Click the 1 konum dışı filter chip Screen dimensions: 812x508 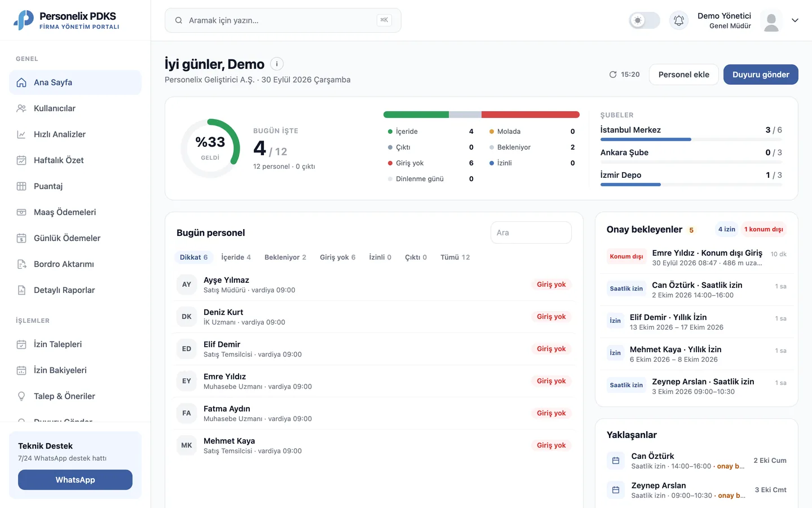coord(764,229)
